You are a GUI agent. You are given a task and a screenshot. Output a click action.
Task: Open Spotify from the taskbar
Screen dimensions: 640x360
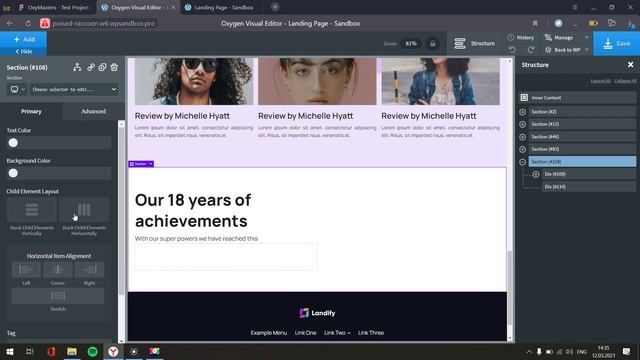[x=93, y=351]
